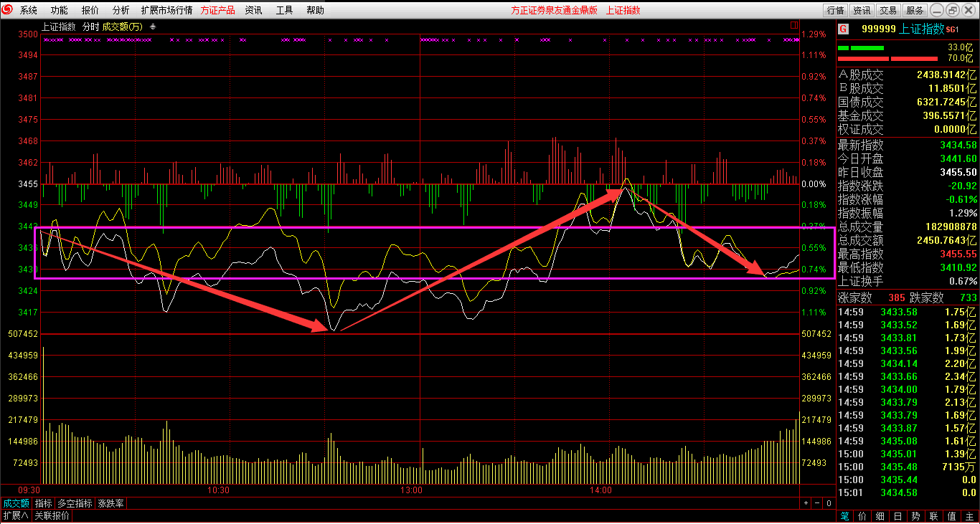This screenshot has height=524, width=980.
Task: Select the 日 tab at bottom right
Action: point(898,515)
